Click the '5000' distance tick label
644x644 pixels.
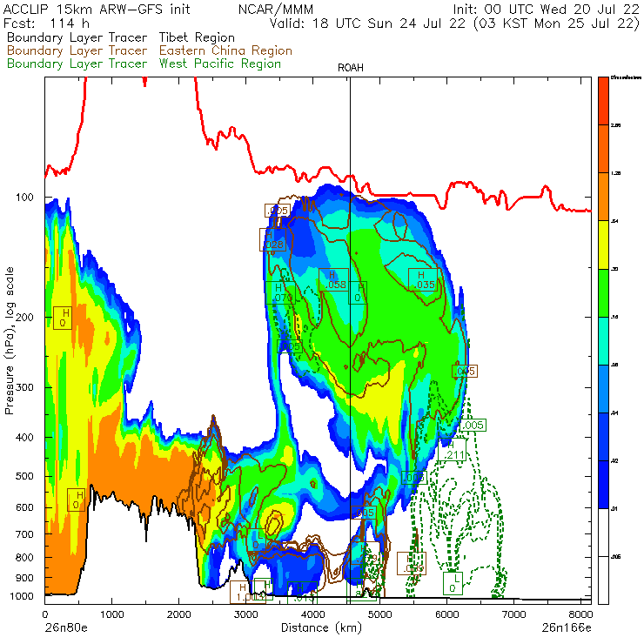click(x=380, y=614)
